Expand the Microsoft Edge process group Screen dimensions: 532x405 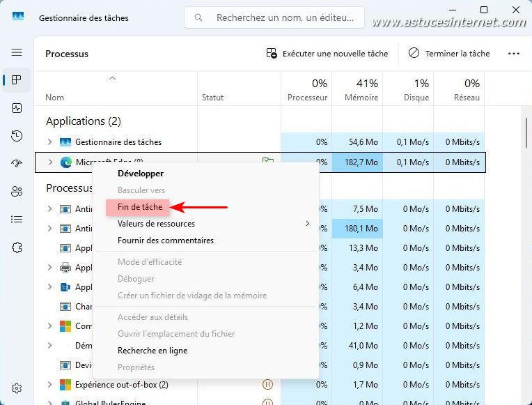(x=49, y=162)
